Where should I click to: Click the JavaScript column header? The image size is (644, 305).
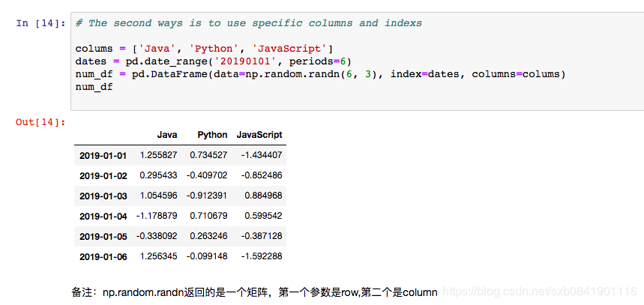[259, 135]
